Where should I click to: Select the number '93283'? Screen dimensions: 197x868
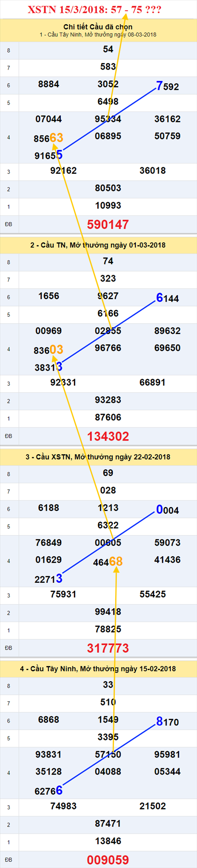click(x=108, y=400)
